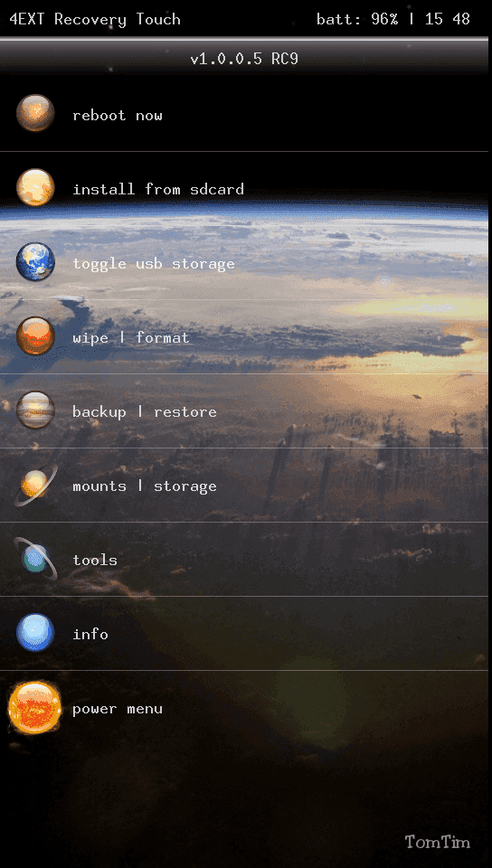Open the 'wipe | format' menu
The height and width of the screenshot is (868, 492).
246,337
